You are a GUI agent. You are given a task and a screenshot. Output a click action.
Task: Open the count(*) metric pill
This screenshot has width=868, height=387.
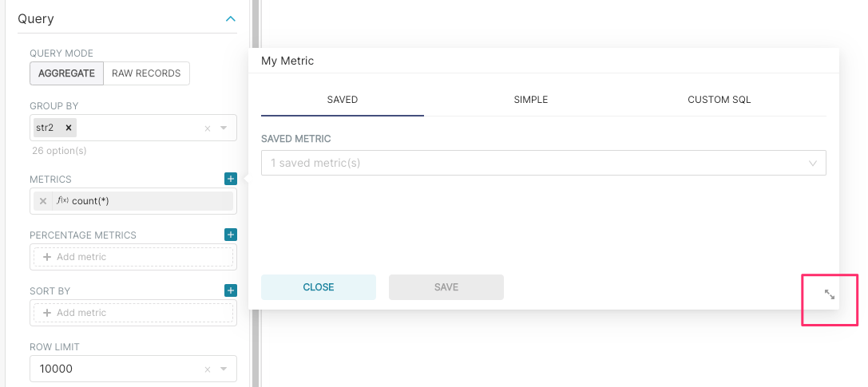[133, 201]
